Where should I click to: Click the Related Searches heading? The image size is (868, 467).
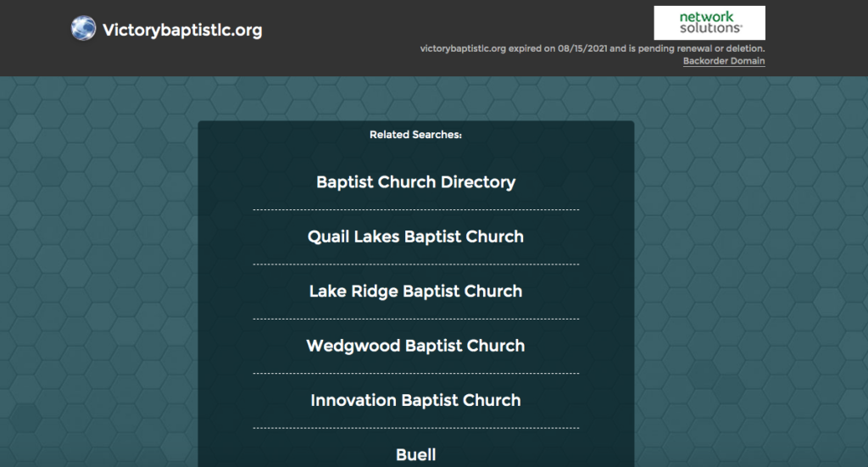click(415, 135)
